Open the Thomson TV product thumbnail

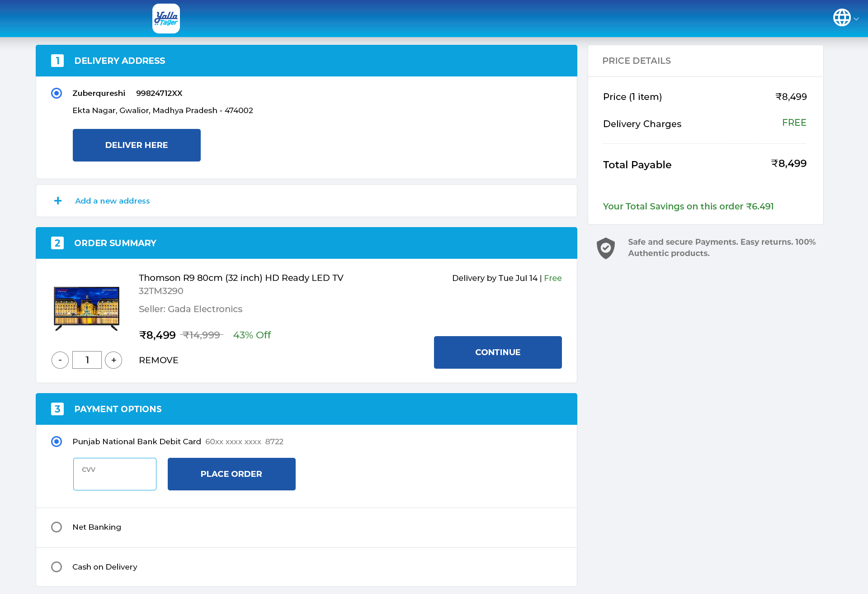pos(86,308)
